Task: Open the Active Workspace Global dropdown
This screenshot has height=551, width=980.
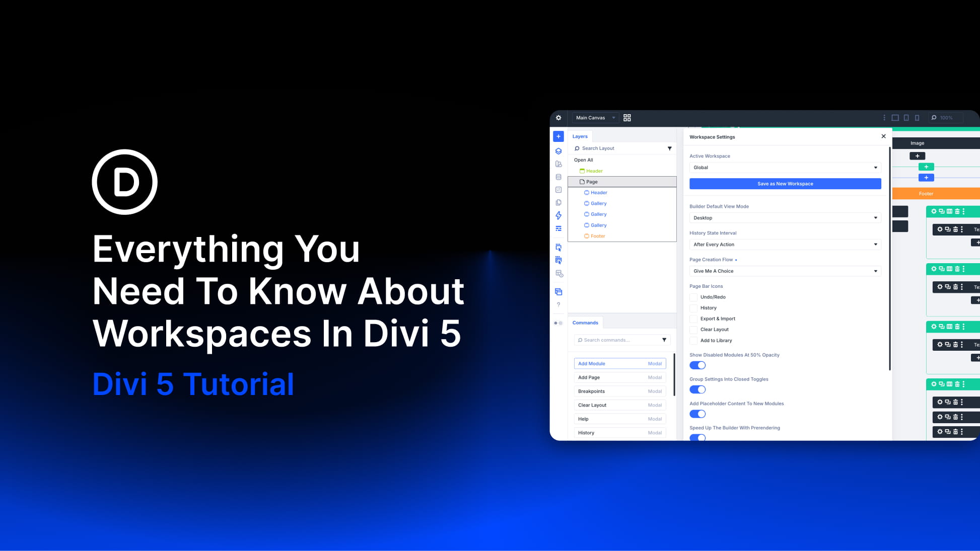Action: click(x=785, y=168)
